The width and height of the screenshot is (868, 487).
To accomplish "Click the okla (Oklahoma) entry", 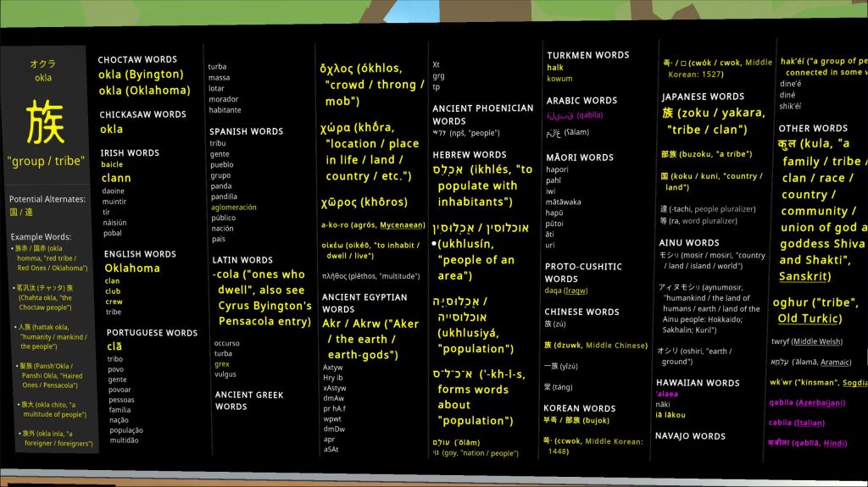I will tap(144, 91).
